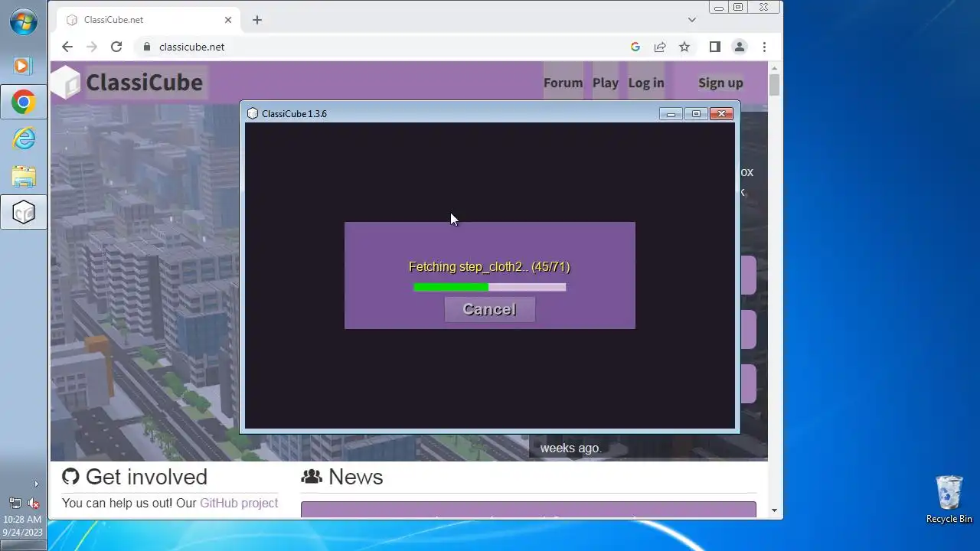Cancel the ClassiCube resource download
The image size is (980, 551).
(x=490, y=309)
